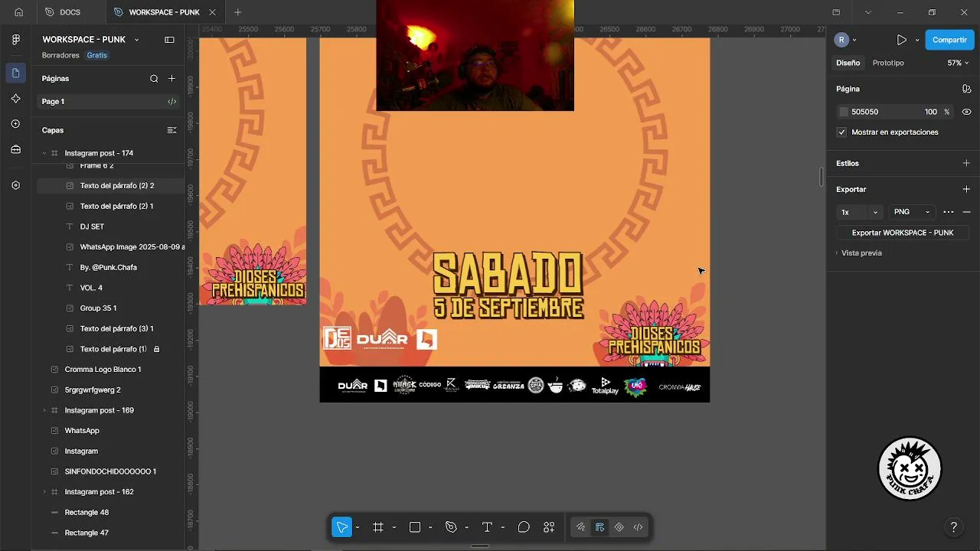Open the Diseño tab
This screenshot has width=980, height=551.
(848, 63)
